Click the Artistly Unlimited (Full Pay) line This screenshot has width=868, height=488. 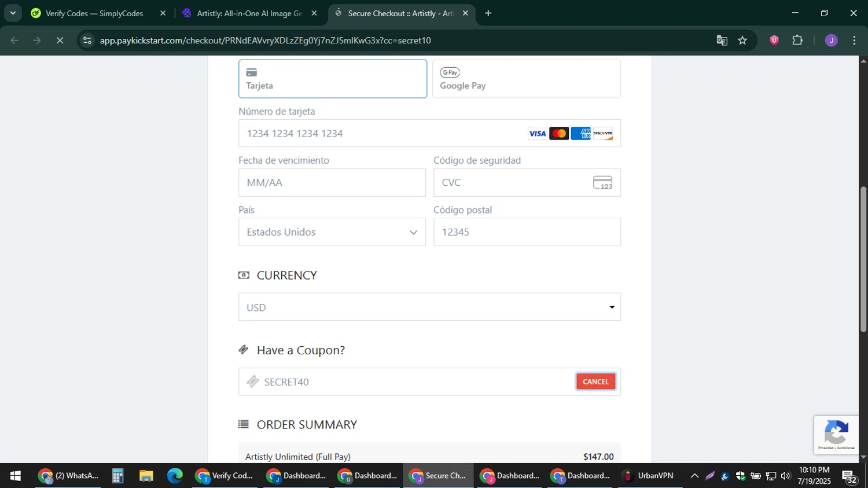click(x=297, y=457)
